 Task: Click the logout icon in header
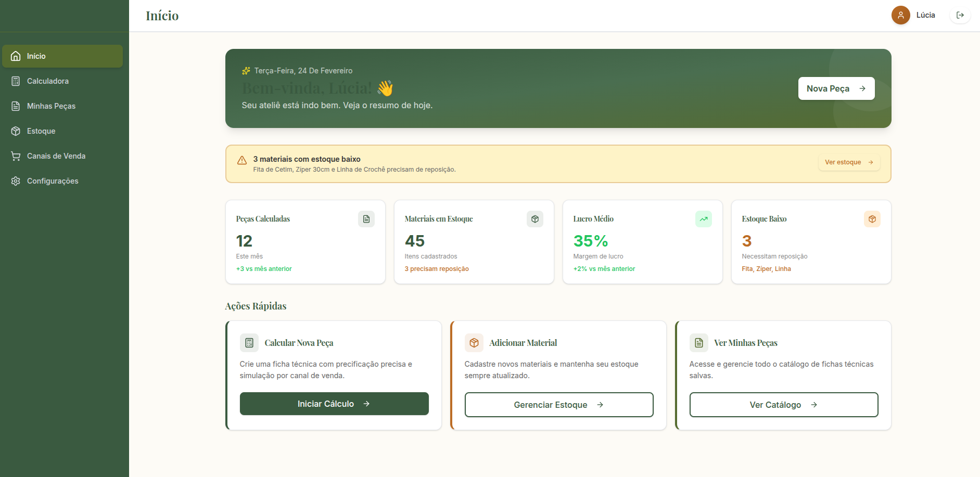[x=960, y=15]
